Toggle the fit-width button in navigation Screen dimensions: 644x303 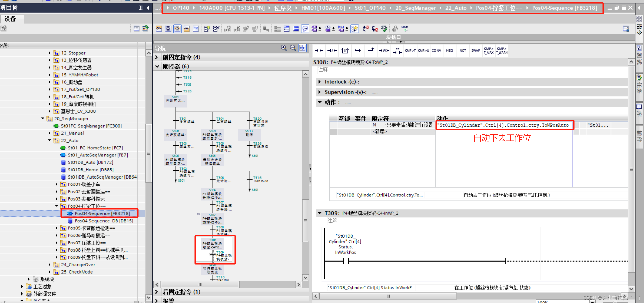point(303,48)
